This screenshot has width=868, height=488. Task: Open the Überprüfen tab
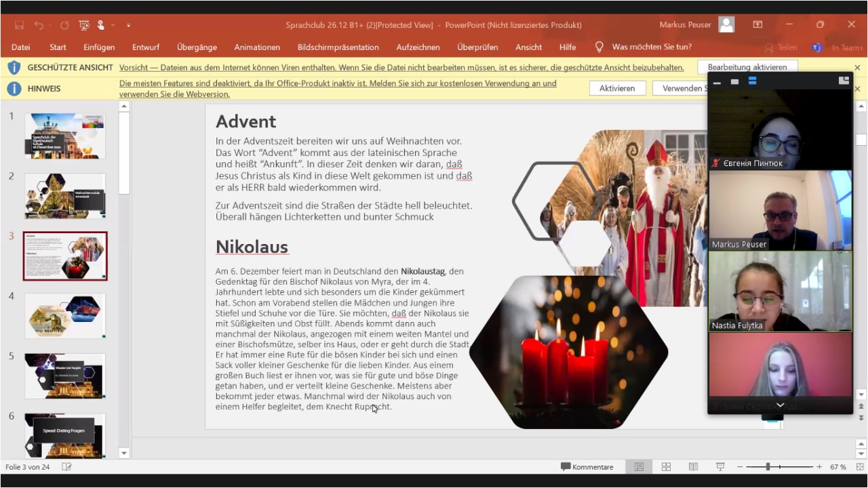(x=477, y=47)
